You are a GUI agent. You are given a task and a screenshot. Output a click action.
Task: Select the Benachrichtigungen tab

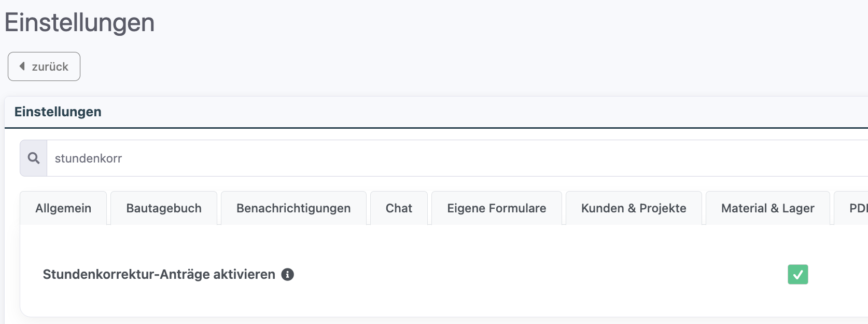293,208
